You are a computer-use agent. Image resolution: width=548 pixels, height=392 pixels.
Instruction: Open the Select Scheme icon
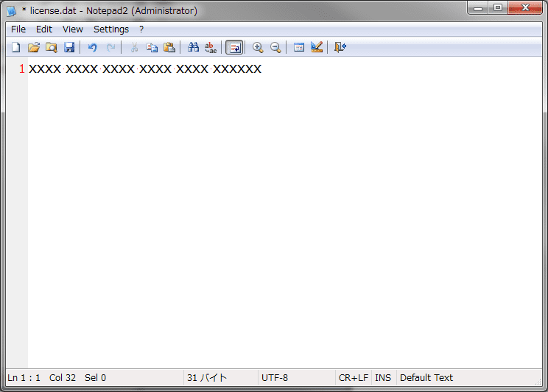point(299,47)
